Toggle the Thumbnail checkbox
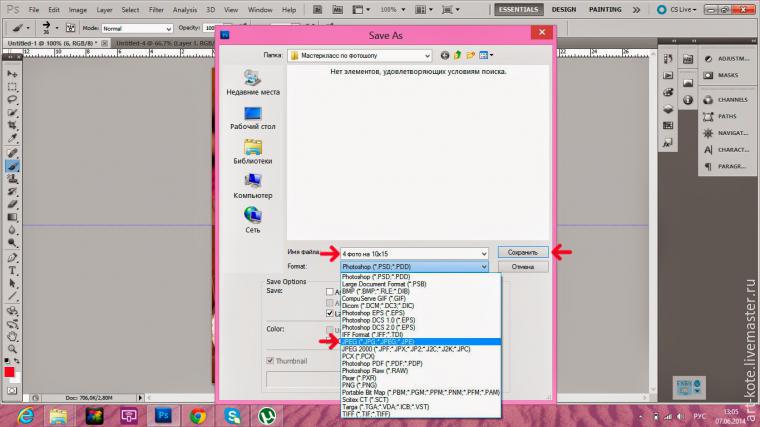The image size is (760, 427). [x=270, y=361]
